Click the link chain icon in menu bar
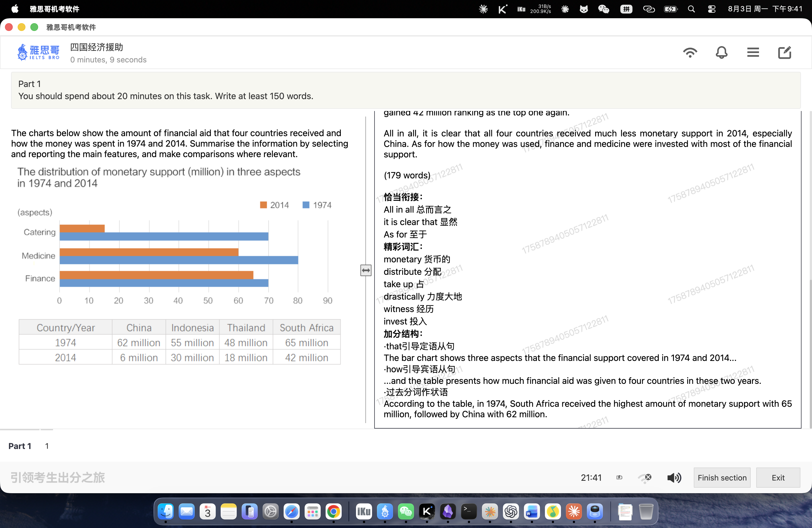This screenshot has height=528, width=812. [x=648, y=9]
